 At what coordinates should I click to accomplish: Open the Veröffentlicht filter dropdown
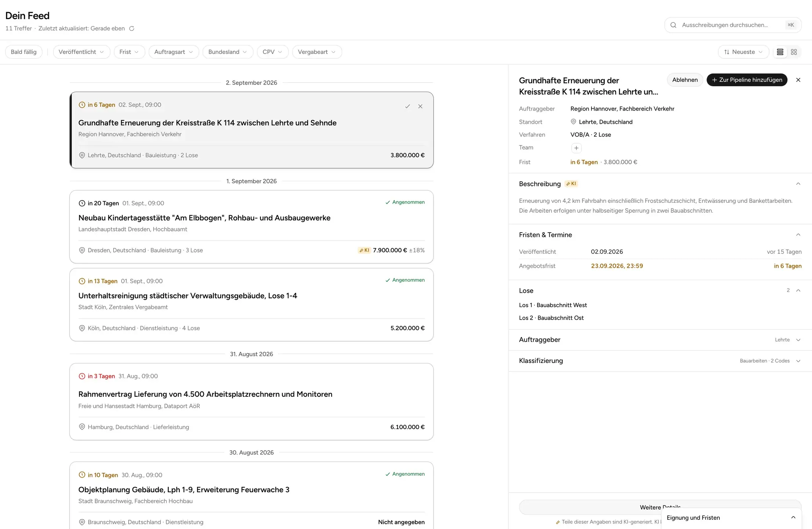coord(82,52)
